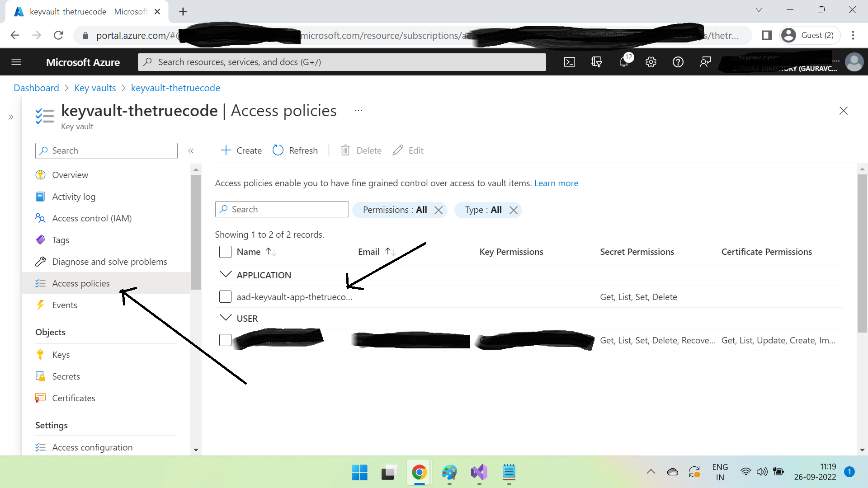Screen dimensions: 868x488
Task: Click the Key Permissions column header
Action: [x=511, y=252]
